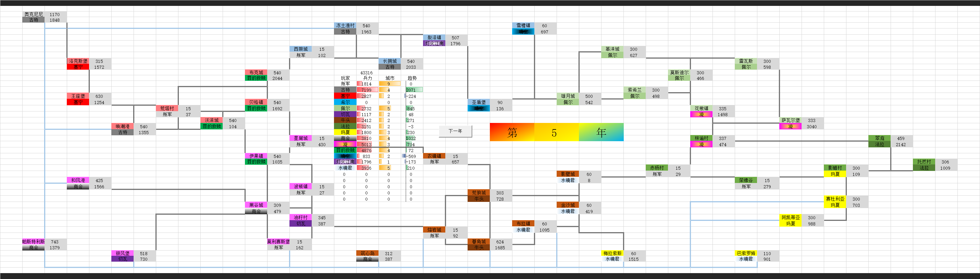Select the 沃滨城 city cell
The width and height of the screenshot is (980, 279).
[212, 120]
